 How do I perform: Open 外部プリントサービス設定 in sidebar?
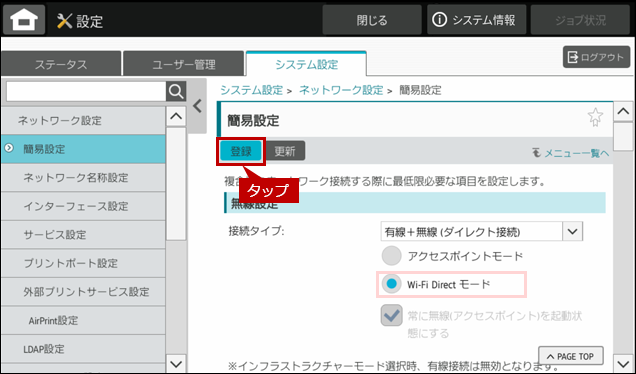click(x=83, y=292)
